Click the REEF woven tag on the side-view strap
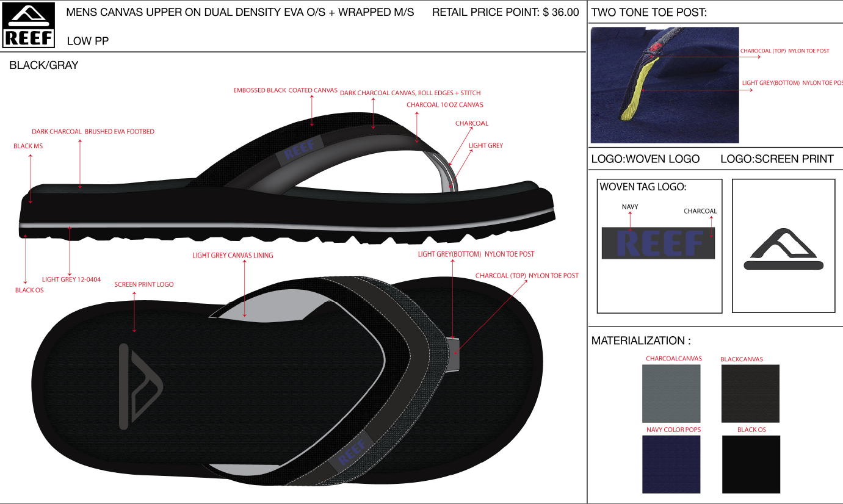Screen dimensions: 843x504 (299, 149)
